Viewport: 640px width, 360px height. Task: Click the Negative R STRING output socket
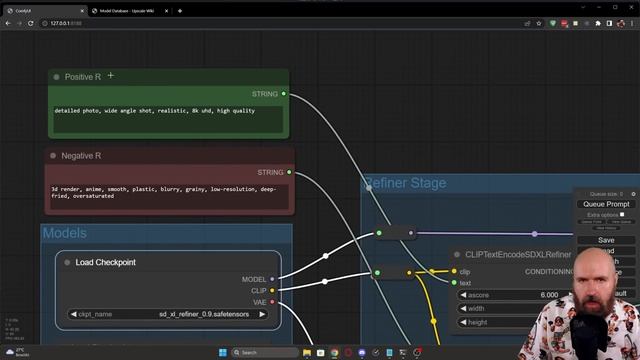coord(289,172)
